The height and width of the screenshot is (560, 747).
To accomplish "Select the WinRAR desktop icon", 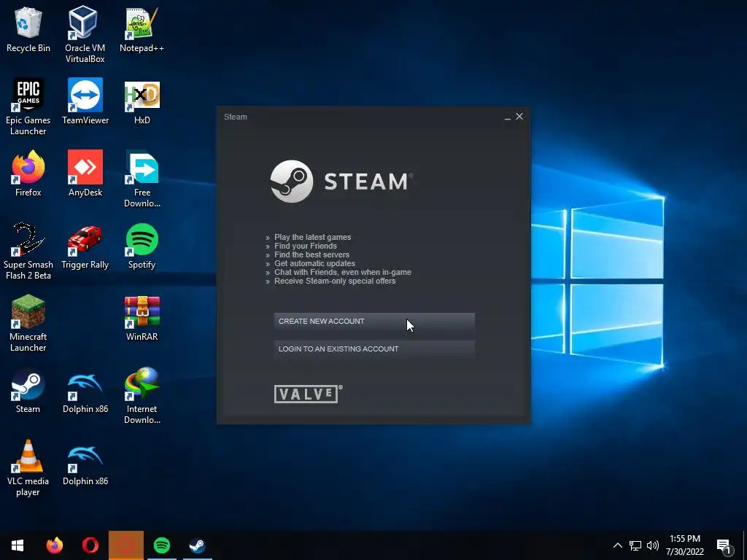I will tap(142, 319).
